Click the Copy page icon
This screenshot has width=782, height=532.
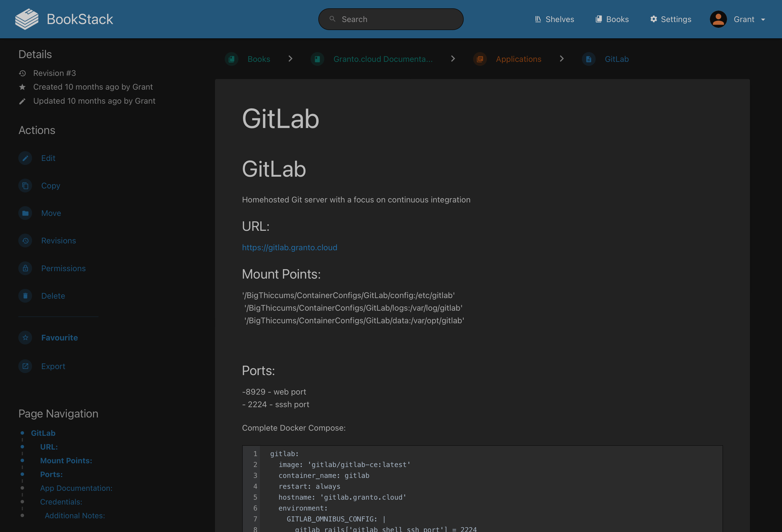coord(25,186)
